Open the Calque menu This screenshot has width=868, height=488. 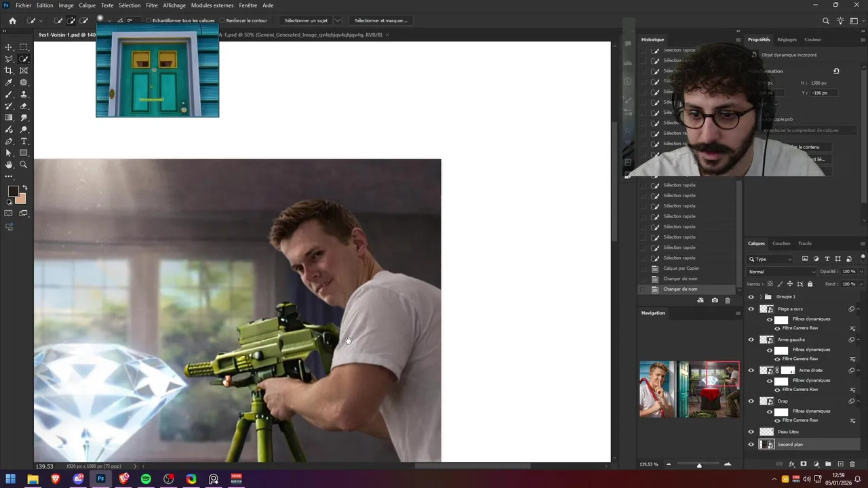[87, 5]
